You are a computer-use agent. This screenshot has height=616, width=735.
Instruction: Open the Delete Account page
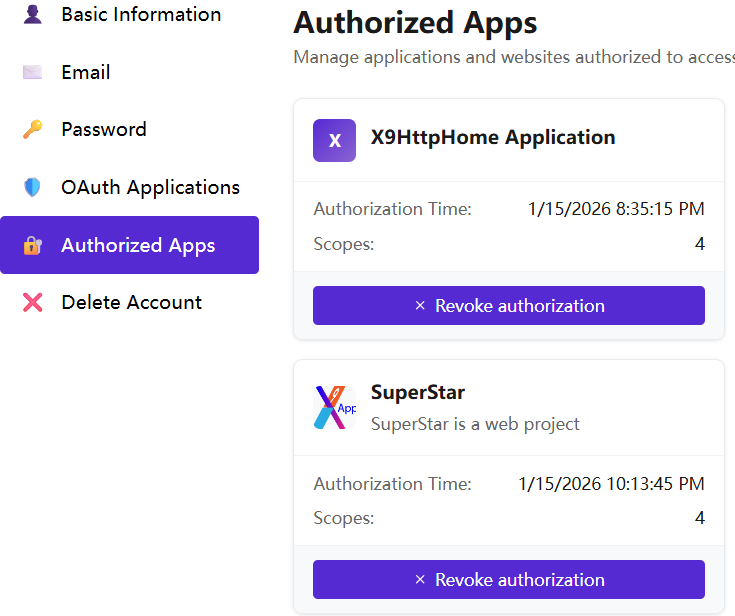click(x=129, y=302)
